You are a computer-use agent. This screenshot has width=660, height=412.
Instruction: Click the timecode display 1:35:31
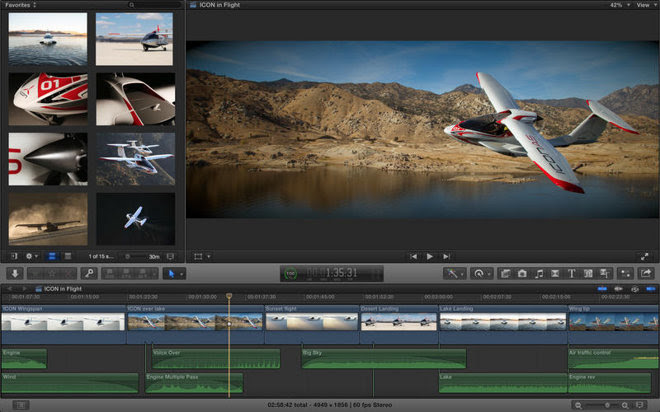tap(332, 273)
